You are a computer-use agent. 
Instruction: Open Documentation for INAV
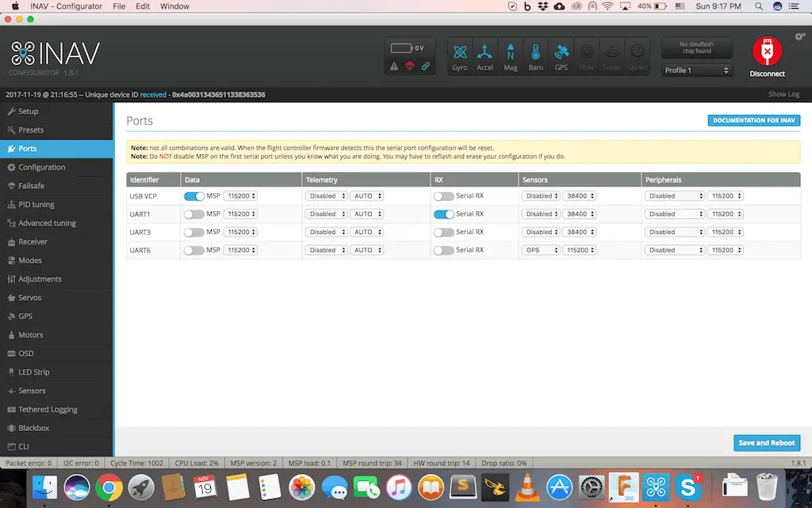coord(754,121)
